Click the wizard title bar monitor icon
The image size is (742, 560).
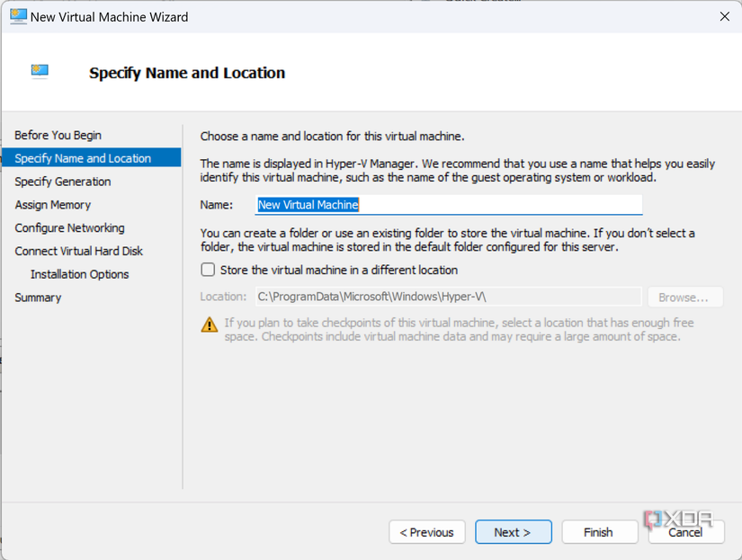tap(19, 16)
